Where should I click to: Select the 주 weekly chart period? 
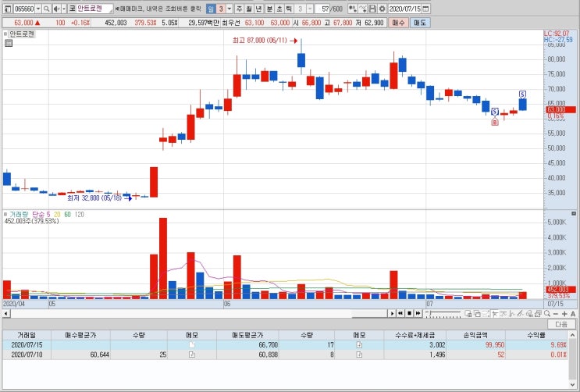pyautogui.click(x=240, y=9)
